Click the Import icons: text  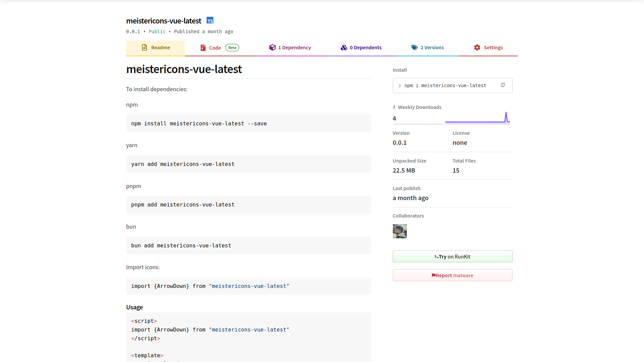pos(143,267)
